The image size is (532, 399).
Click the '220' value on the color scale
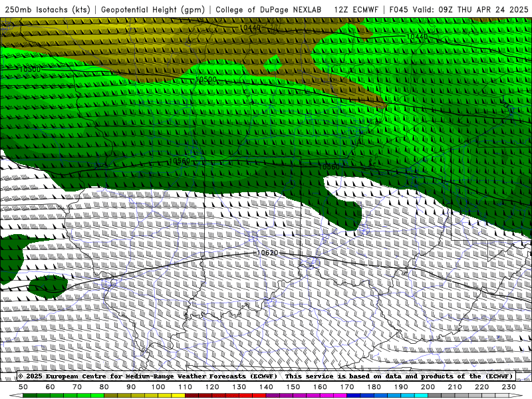[481, 387]
